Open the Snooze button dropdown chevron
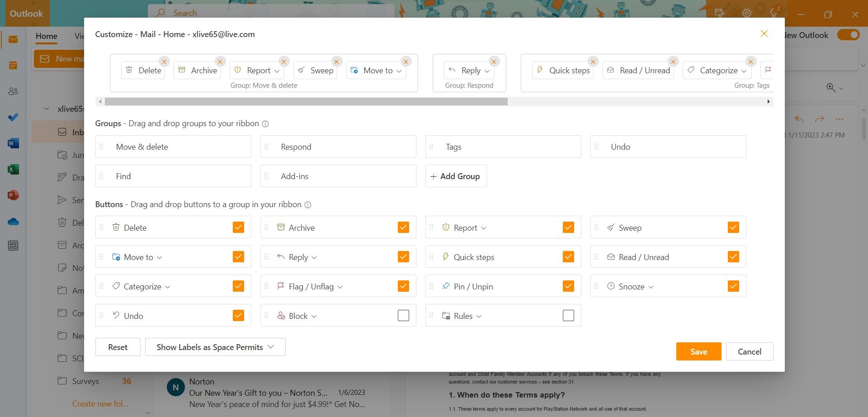 pos(651,286)
